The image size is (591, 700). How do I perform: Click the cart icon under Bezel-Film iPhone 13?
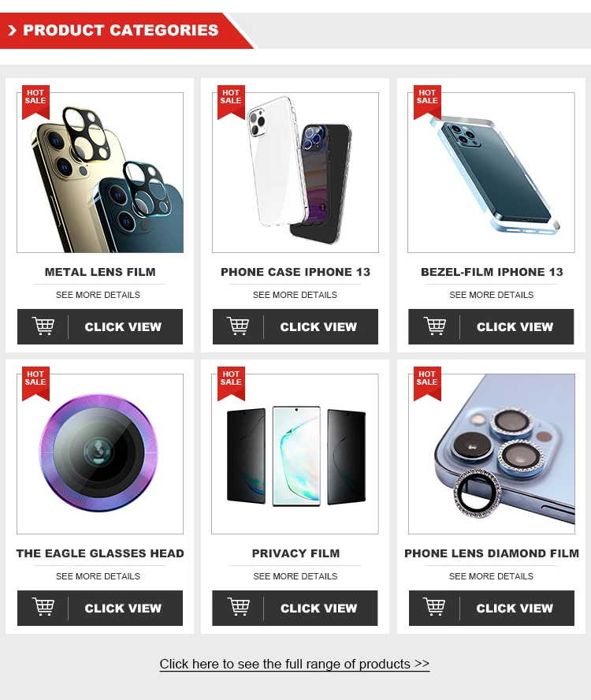point(435,326)
